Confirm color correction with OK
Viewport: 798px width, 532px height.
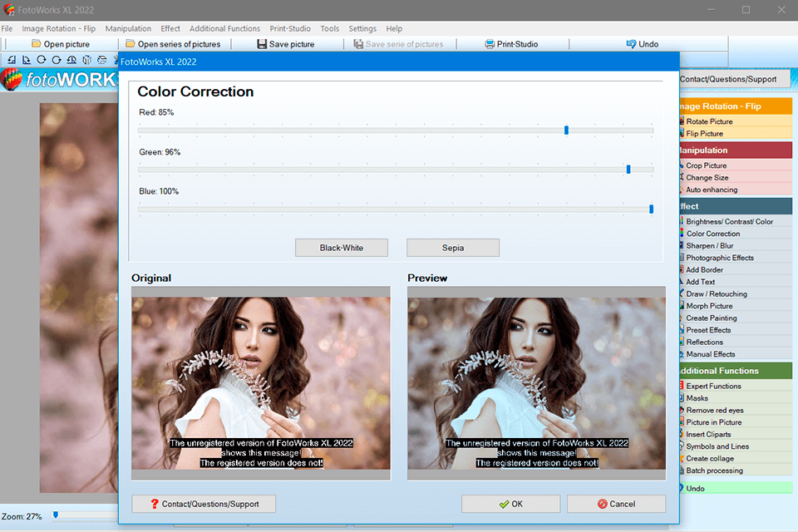pyautogui.click(x=510, y=504)
